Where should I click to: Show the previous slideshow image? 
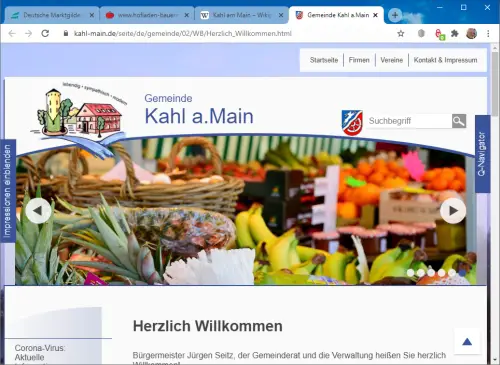[x=38, y=211]
